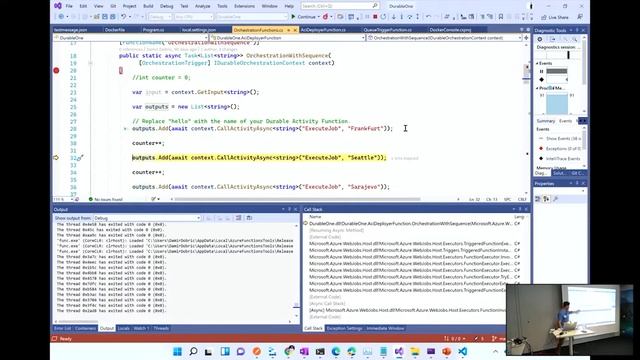The height and width of the screenshot is (360, 640).
Task: Open the Events tab in Diagnostic Tools
Action: click(x=565, y=121)
